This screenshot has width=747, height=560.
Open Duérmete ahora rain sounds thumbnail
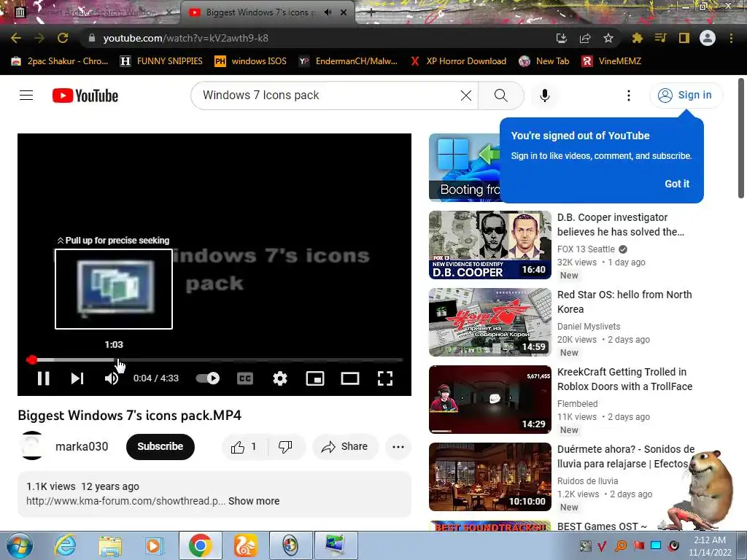[x=489, y=477]
